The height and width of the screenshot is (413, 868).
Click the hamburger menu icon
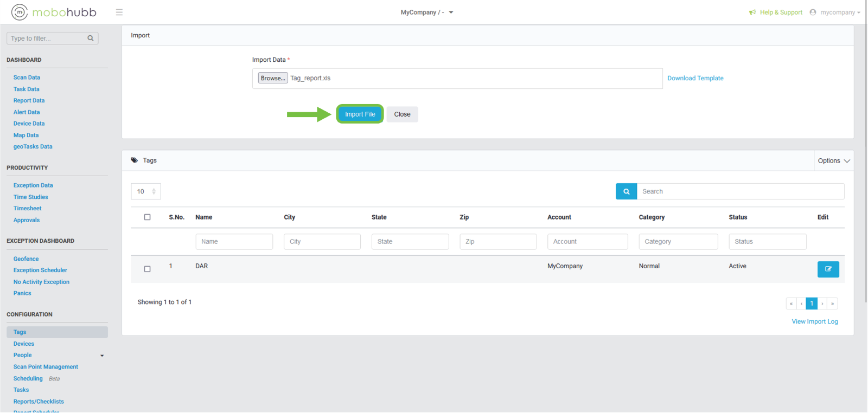pos(119,12)
